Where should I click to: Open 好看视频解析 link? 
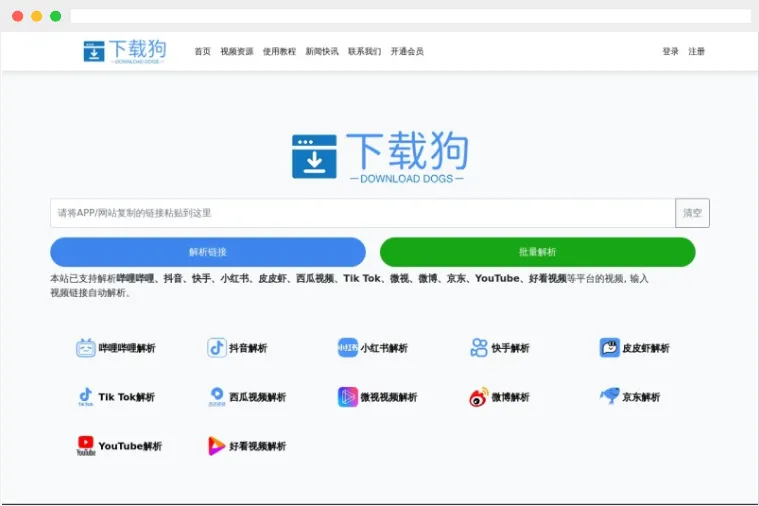coord(258,446)
